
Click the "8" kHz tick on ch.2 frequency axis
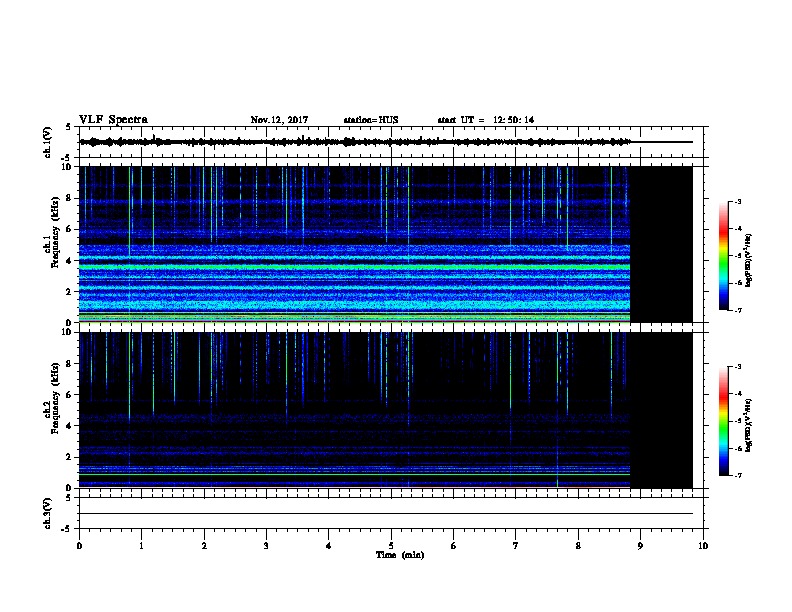coord(69,364)
